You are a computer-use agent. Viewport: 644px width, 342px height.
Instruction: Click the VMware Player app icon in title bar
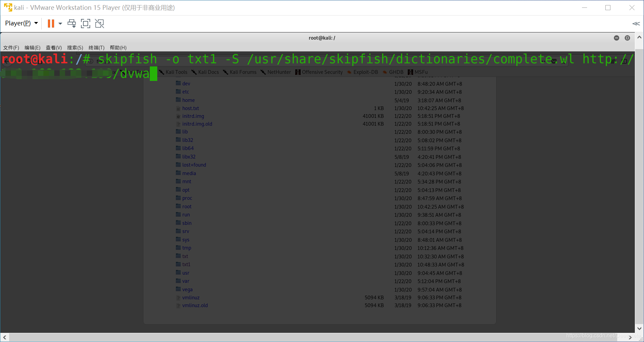(x=8, y=7)
